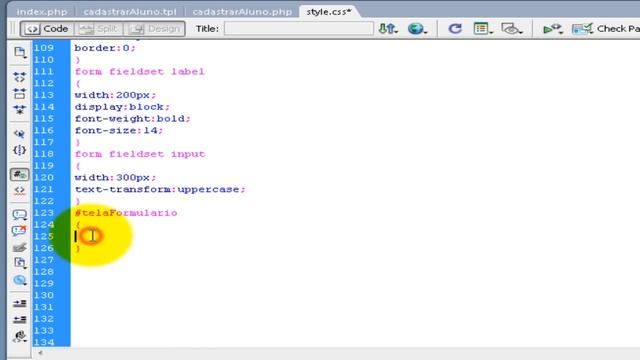The image size is (640, 360).
Task: Click the Refresh Design View icon
Action: coord(455,29)
